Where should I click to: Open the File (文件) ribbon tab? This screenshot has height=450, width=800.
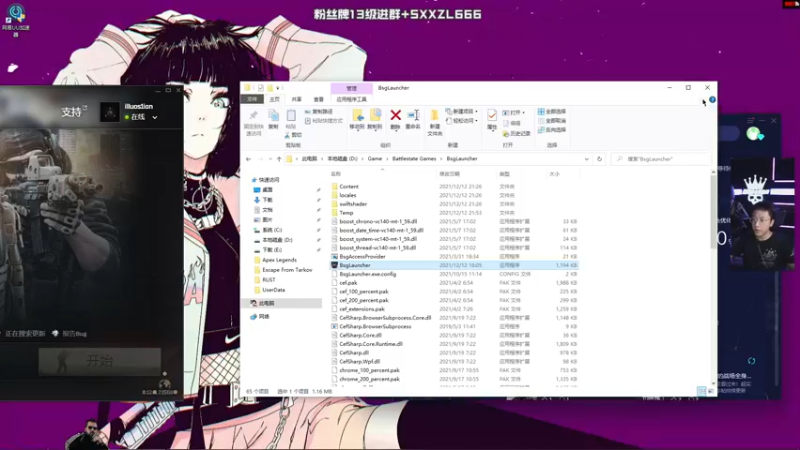click(252, 99)
